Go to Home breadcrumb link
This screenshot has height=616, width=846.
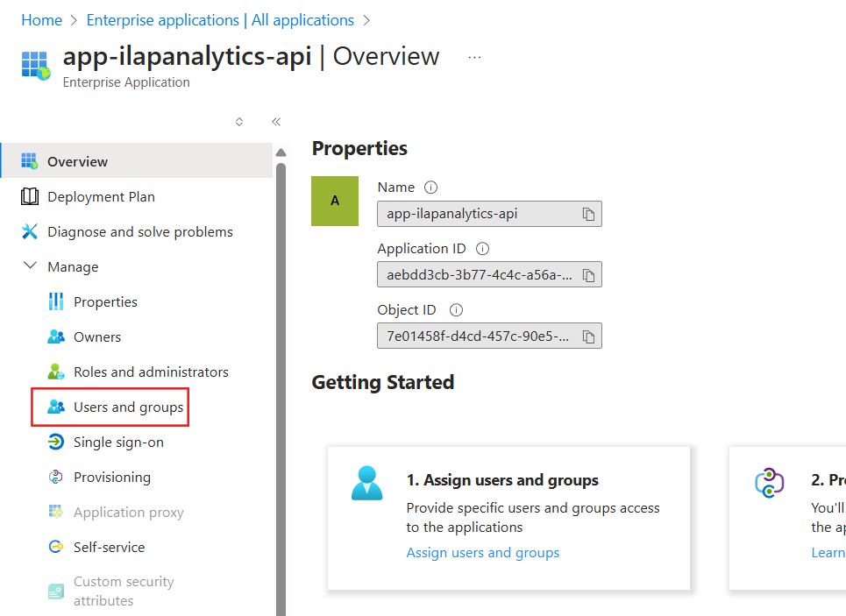click(x=41, y=20)
